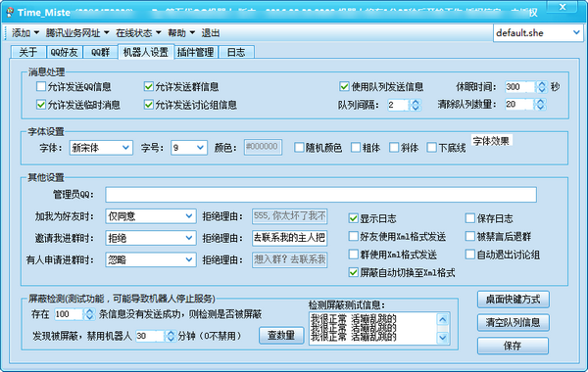Open the 插件管理 tab
The image size is (588, 372).
click(195, 52)
